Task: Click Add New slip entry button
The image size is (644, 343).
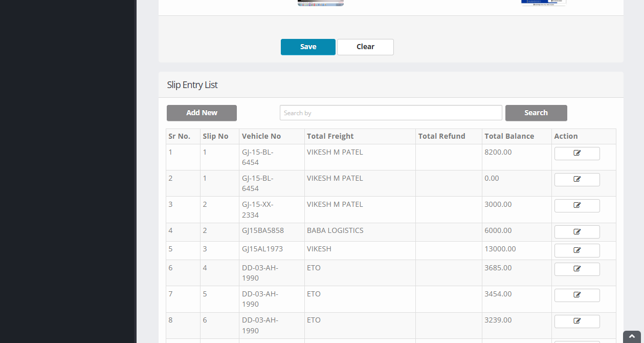Action: [x=202, y=113]
